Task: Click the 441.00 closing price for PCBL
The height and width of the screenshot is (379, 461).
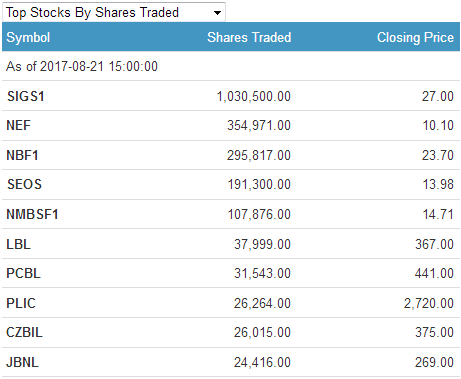Action: coord(434,273)
